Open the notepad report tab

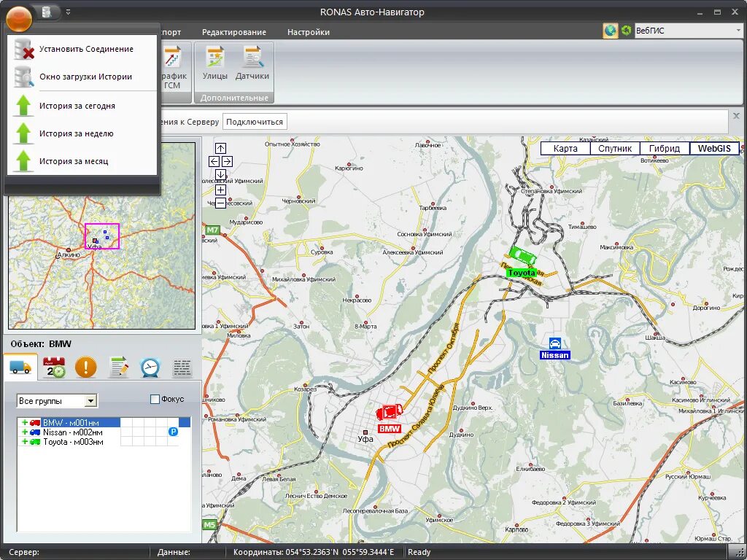point(119,367)
